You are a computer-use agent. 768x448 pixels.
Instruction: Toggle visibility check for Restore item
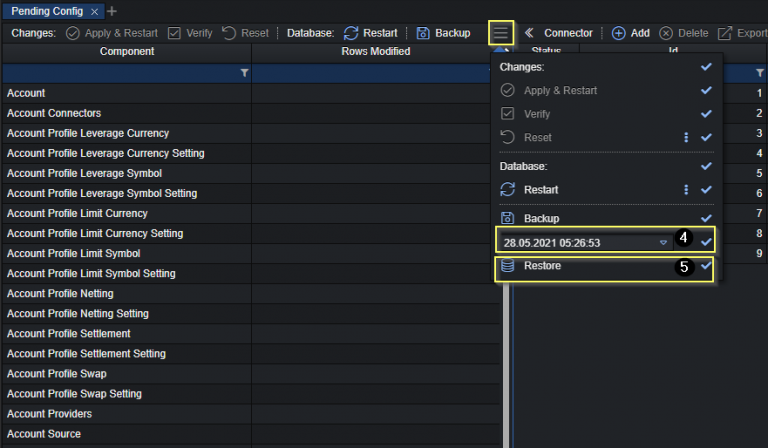[706, 265]
